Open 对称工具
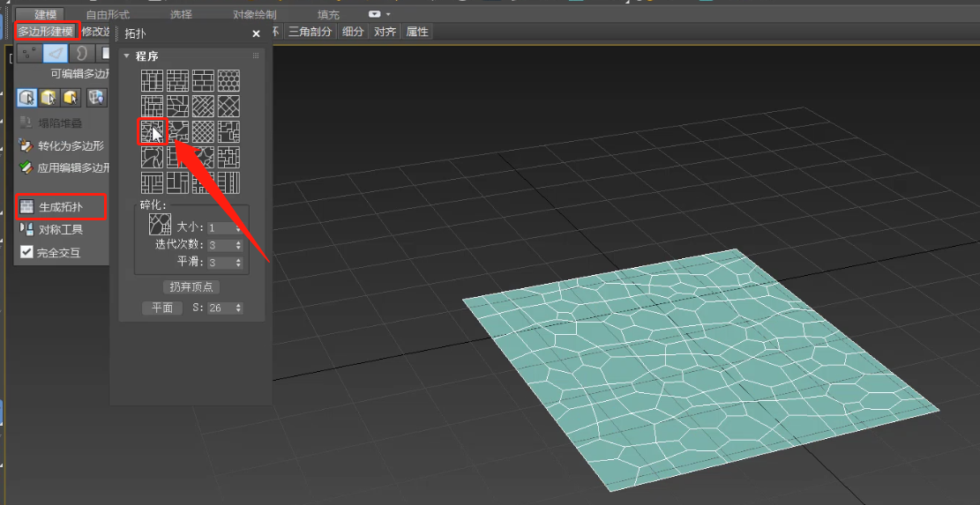The width and height of the screenshot is (980, 505). pyautogui.click(x=51, y=229)
